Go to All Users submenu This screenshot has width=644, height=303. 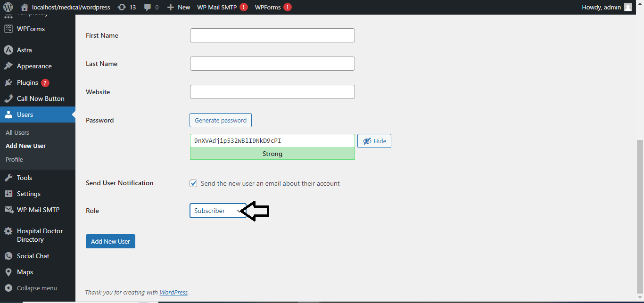[17, 132]
